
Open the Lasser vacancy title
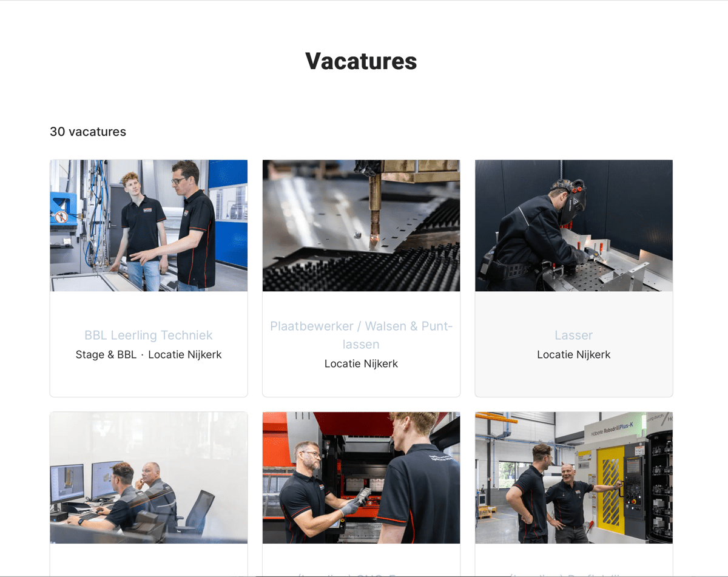(x=573, y=335)
